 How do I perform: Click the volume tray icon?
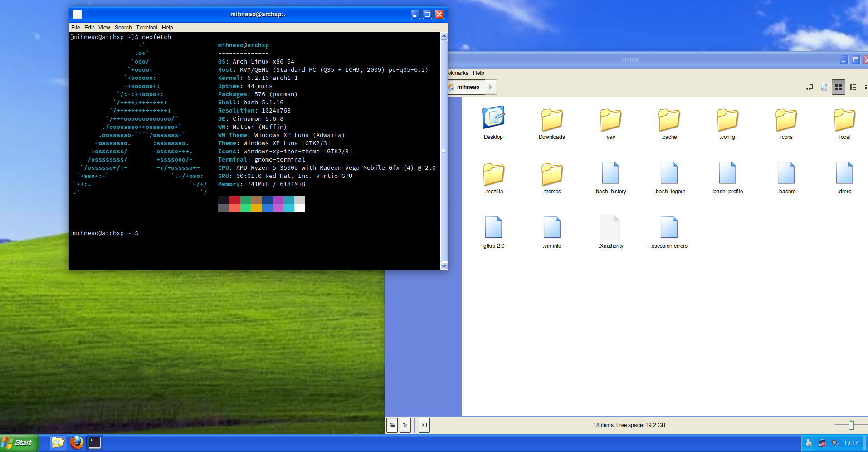pos(834,443)
